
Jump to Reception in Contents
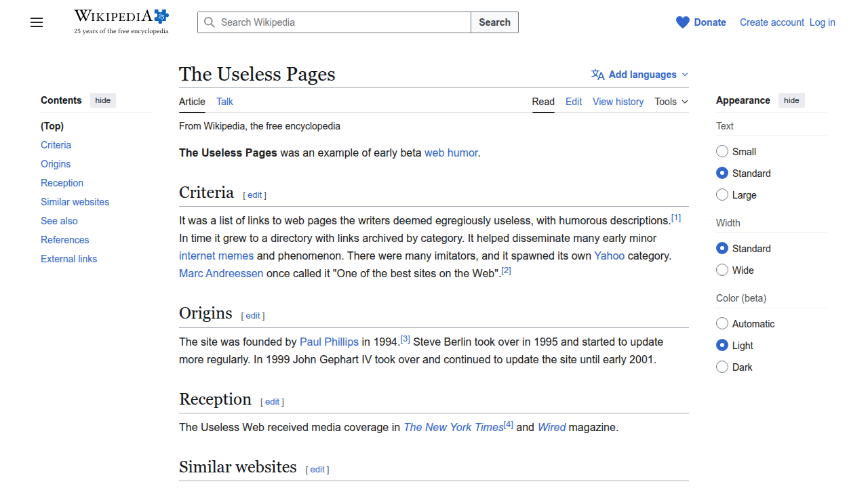tap(62, 183)
